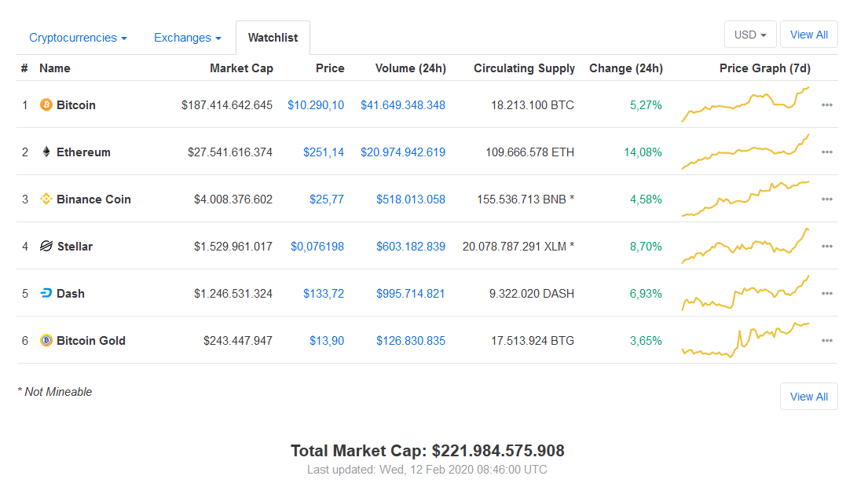The width and height of the screenshot is (868, 483).
Task: Sort by the Change (24h) column header
Action: pos(626,68)
